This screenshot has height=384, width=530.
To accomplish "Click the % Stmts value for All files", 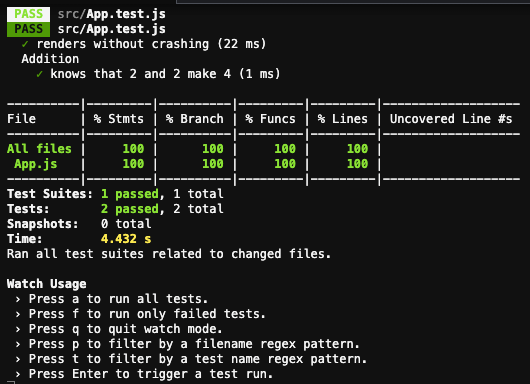I will click(x=133, y=149).
